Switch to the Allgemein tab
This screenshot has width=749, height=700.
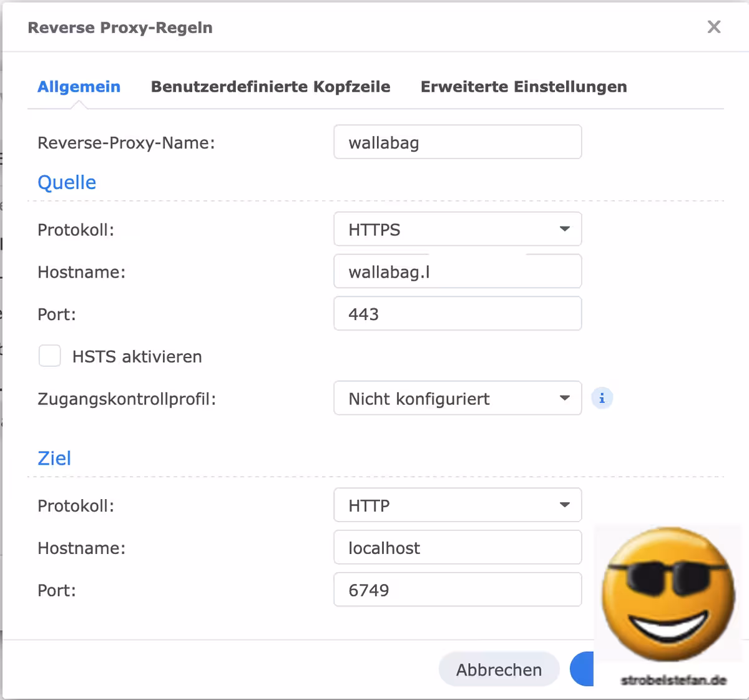pyautogui.click(x=79, y=87)
